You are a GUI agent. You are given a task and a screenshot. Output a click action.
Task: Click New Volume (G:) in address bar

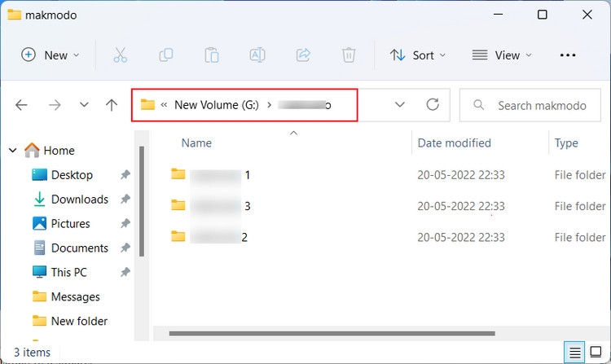click(x=216, y=105)
